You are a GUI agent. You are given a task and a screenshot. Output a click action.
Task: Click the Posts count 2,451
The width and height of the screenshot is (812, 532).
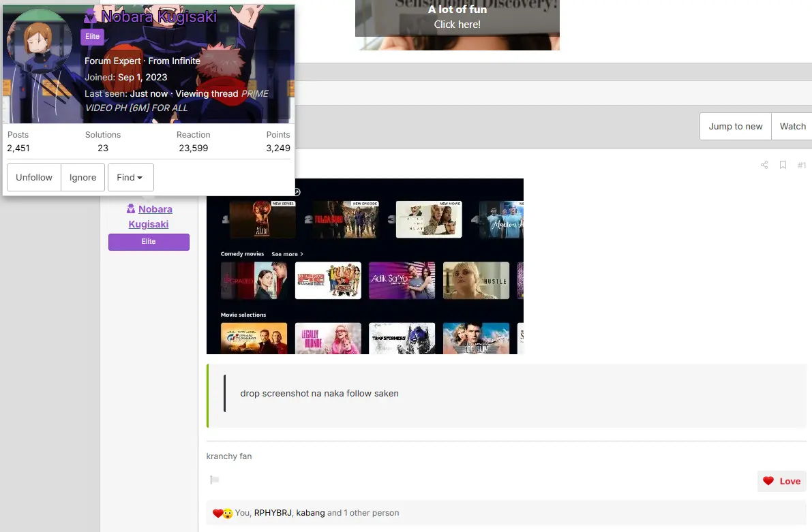(18, 148)
